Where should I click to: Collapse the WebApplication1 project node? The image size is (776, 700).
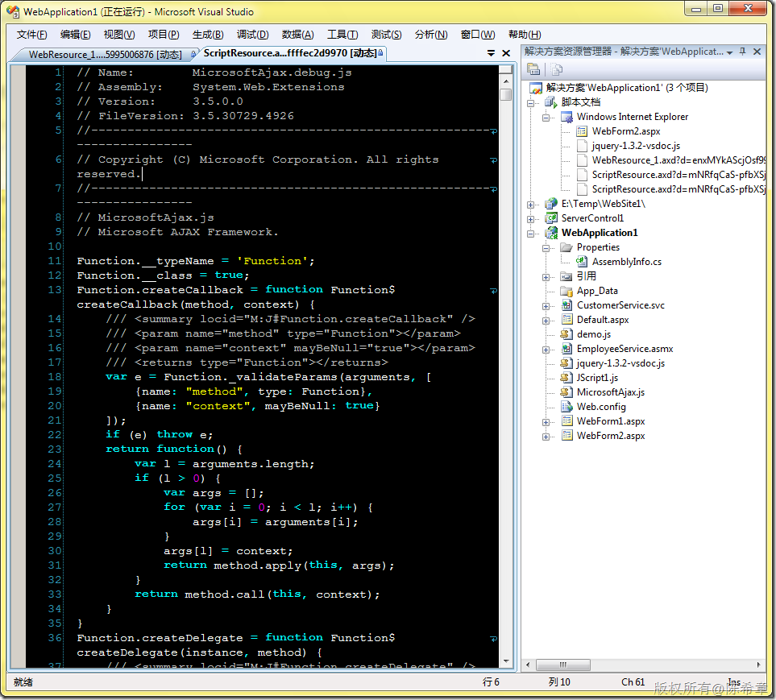coord(530,234)
